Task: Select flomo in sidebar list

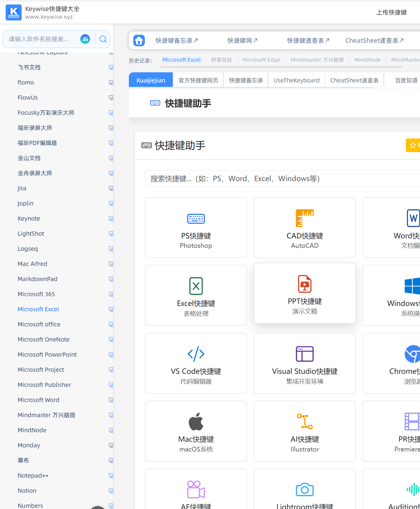Action: click(26, 82)
